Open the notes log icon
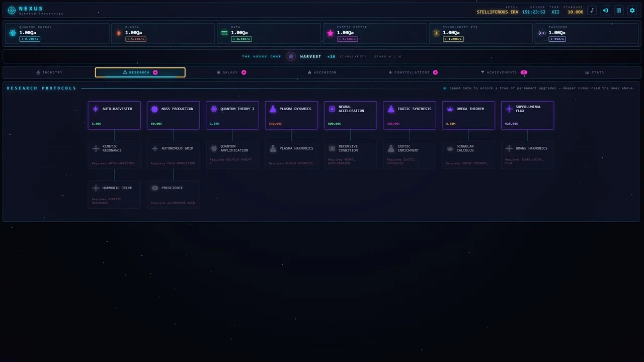The image size is (644, 362). (619, 10)
